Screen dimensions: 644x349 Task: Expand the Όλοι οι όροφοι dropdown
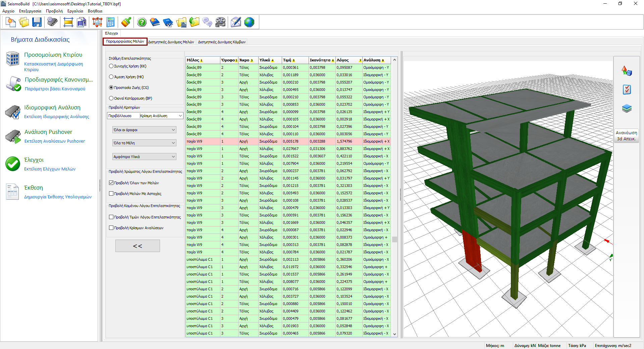click(x=144, y=130)
